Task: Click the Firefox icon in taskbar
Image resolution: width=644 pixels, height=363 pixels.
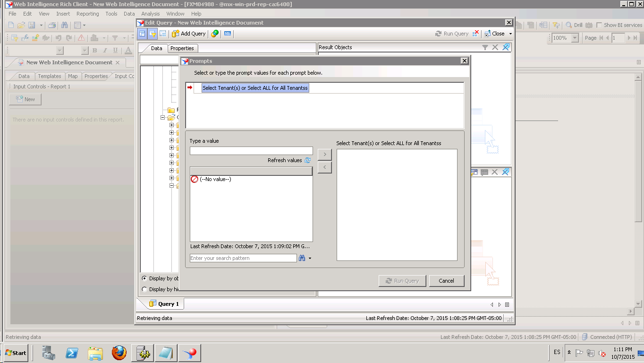Action: (x=119, y=353)
